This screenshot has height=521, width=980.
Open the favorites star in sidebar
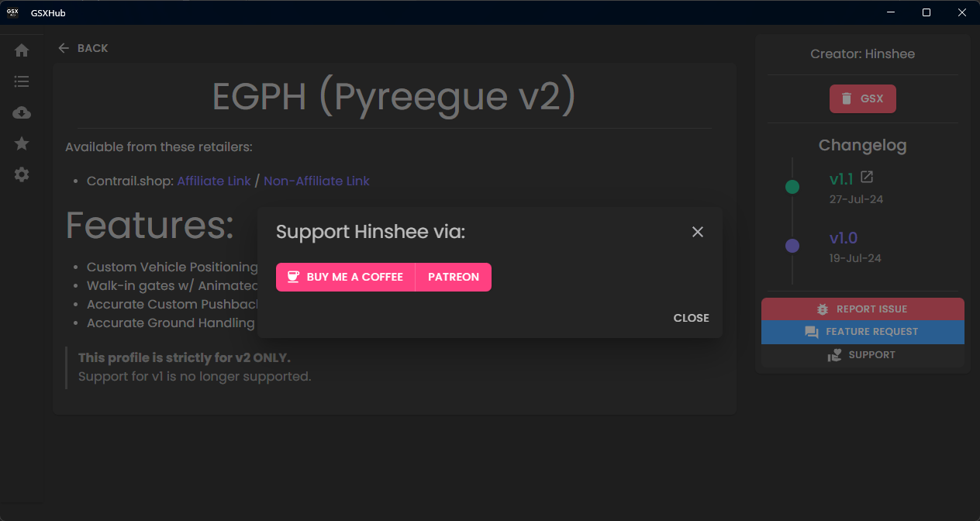(22, 143)
